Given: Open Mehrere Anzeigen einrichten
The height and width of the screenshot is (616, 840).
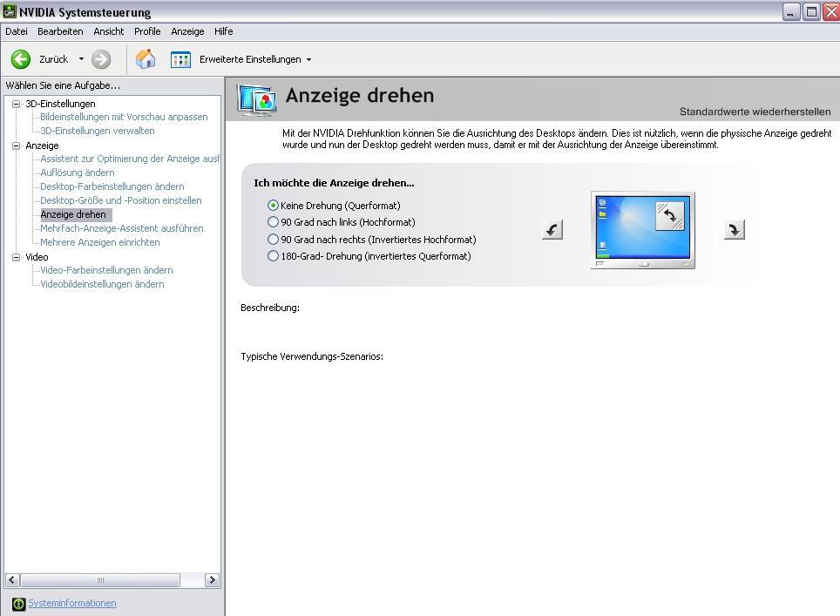Looking at the screenshot, I should (100, 242).
